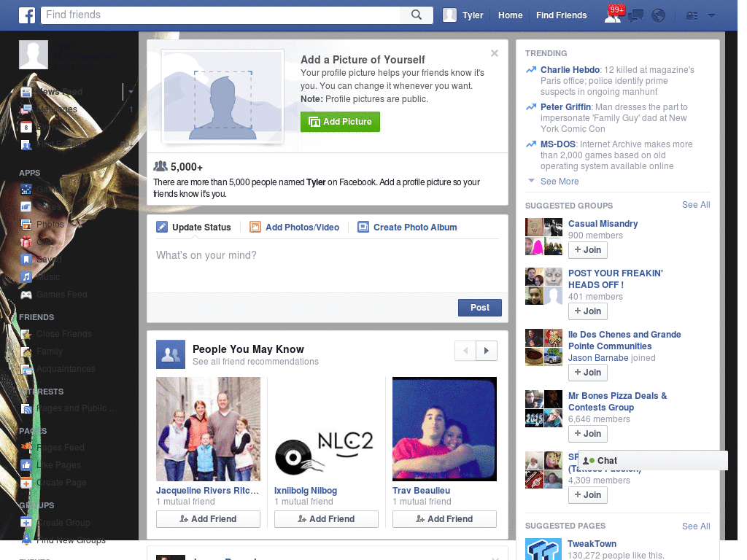Open Ixniibolg Nilbog NLC2 photo thumbnail
The height and width of the screenshot is (560, 747).
tap(326, 429)
